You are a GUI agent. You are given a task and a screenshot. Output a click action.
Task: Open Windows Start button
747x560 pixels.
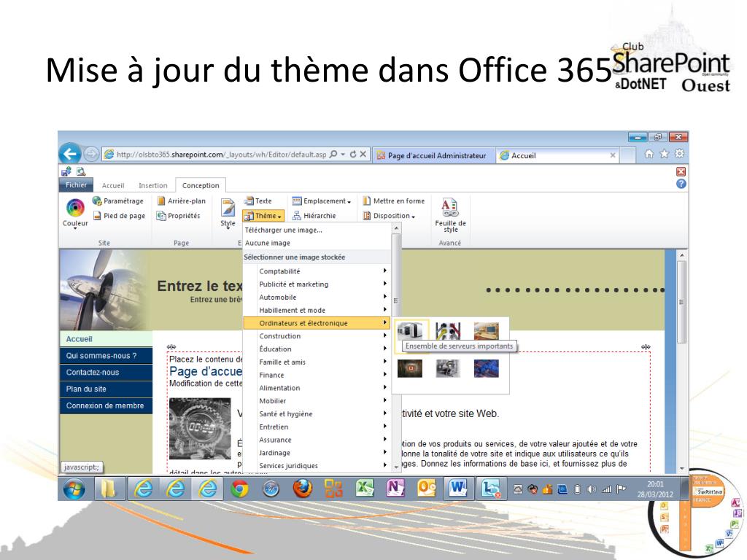point(74,489)
